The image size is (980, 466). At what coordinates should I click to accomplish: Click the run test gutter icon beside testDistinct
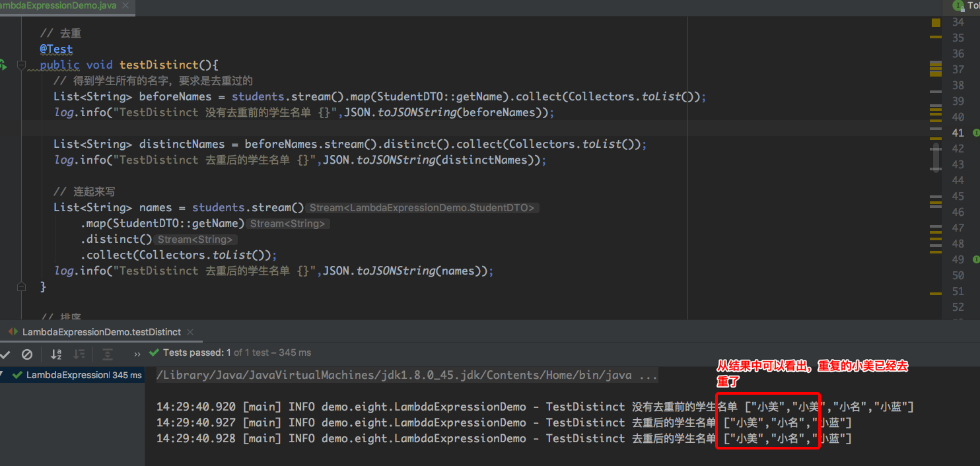3,65
